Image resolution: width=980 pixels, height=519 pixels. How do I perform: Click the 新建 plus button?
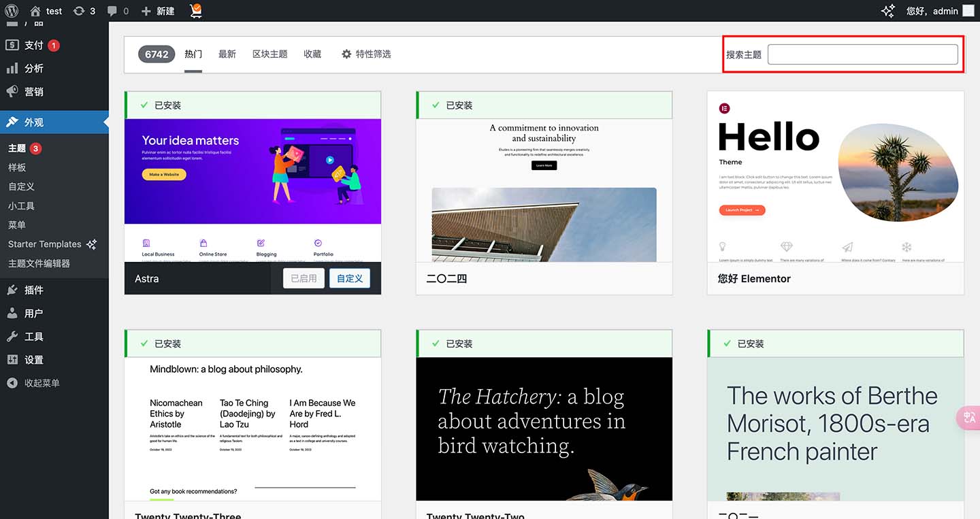(158, 11)
